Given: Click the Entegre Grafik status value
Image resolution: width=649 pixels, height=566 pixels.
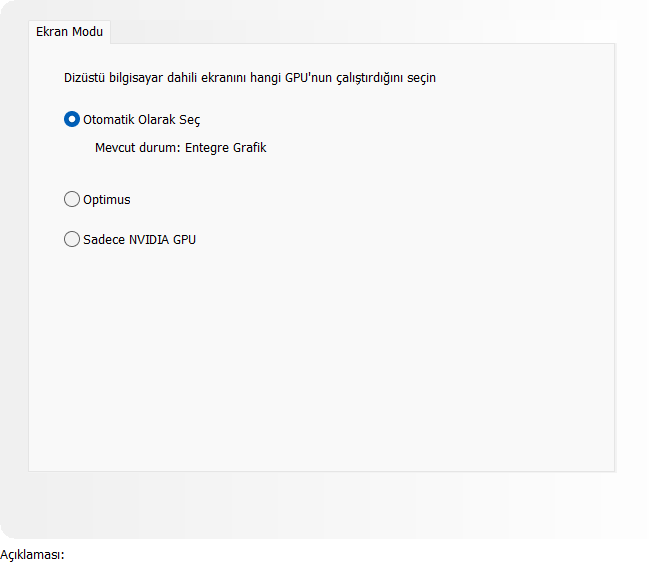Looking at the screenshot, I should click(x=226, y=148).
